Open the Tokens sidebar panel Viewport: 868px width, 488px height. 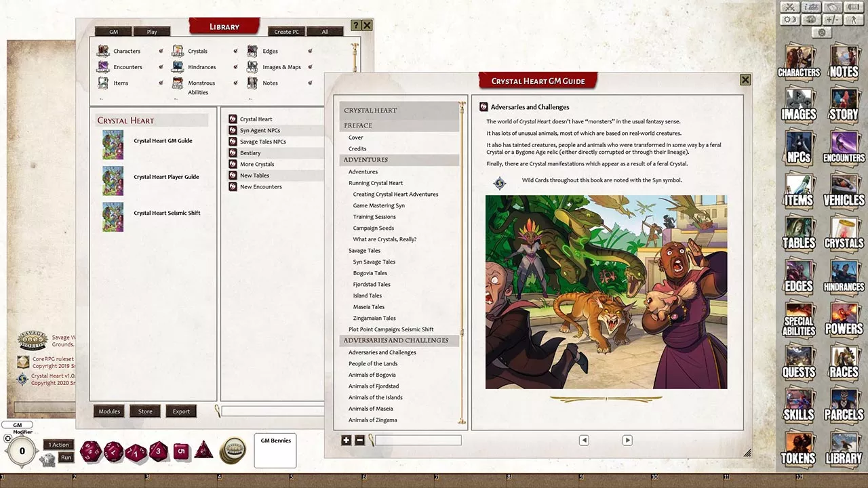coord(799,448)
